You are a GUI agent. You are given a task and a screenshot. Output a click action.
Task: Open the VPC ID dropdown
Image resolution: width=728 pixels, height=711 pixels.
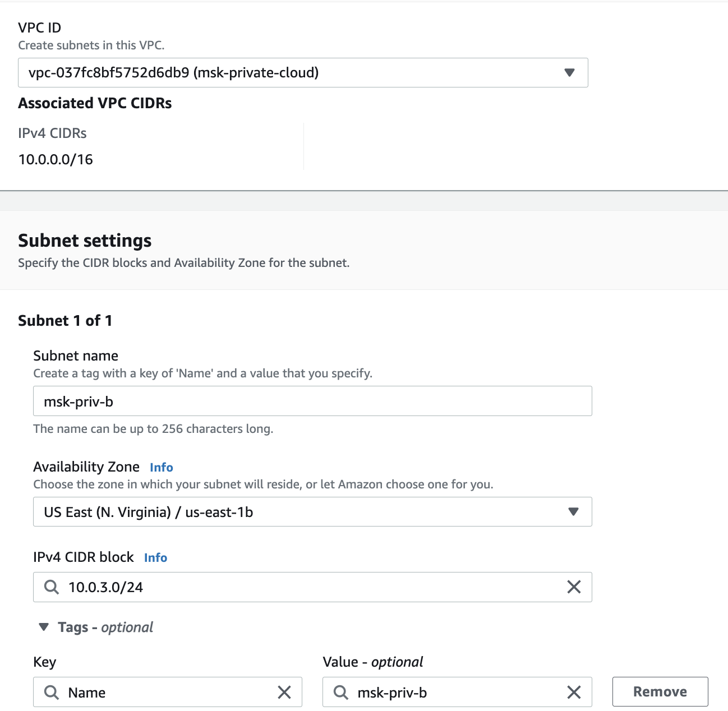[x=292, y=73]
